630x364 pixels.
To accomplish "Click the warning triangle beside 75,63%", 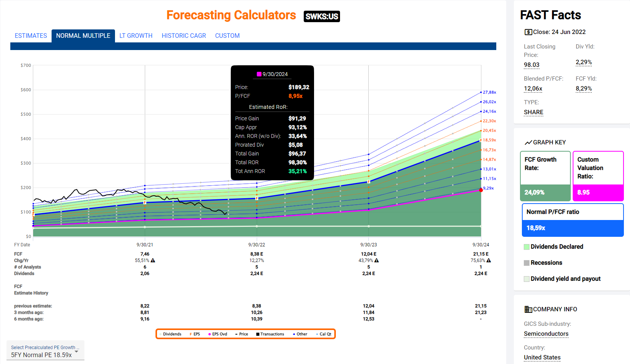I will [489, 260].
